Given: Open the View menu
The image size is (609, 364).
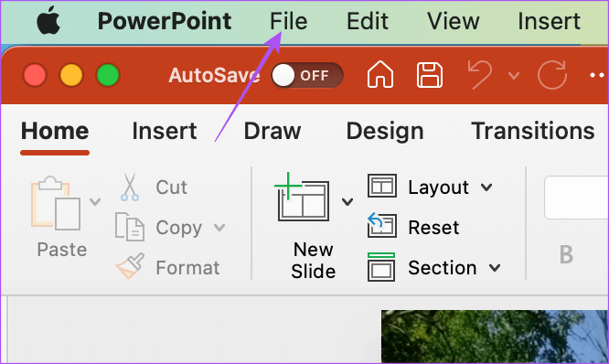Looking at the screenshot, I should [x=453, y=21].
